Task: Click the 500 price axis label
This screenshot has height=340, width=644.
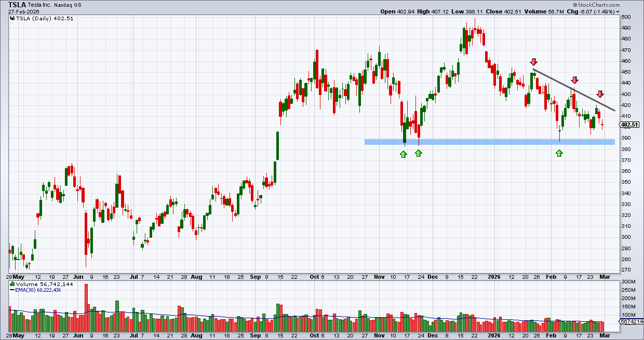Action: (626, 17)
